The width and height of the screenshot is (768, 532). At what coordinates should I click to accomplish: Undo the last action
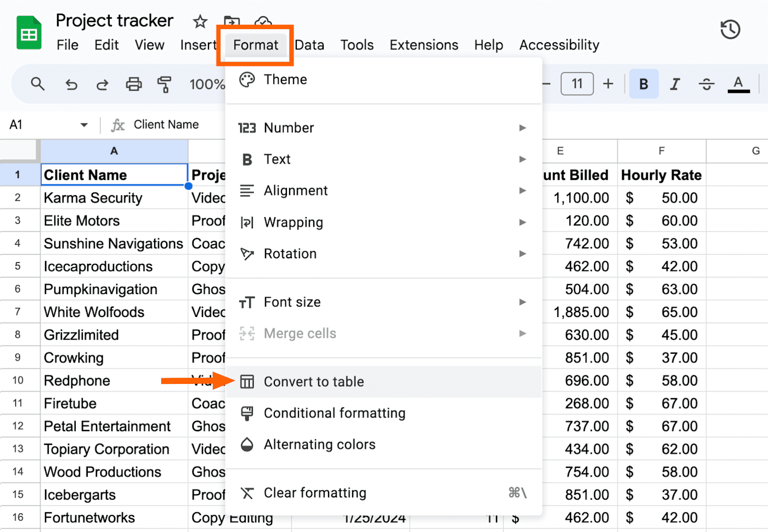pyautogui.click(x=71, y=84)
